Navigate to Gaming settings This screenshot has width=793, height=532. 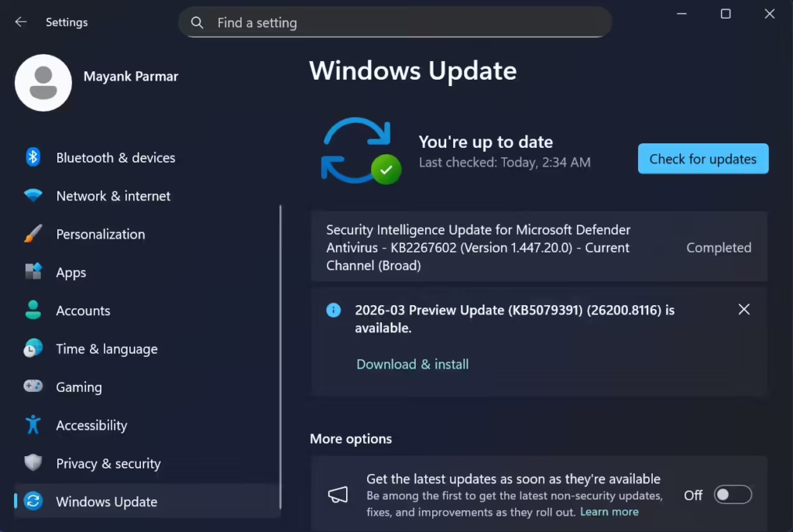tap(81, 387)
